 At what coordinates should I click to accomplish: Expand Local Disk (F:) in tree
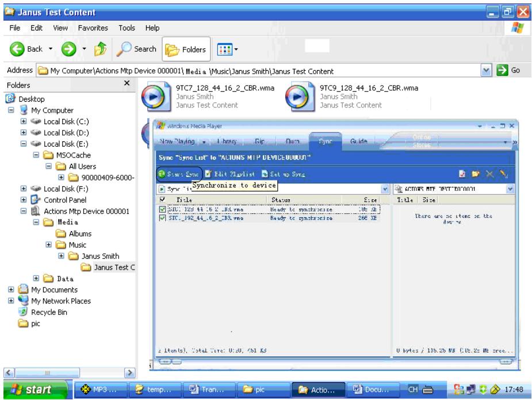pos(24,189)
